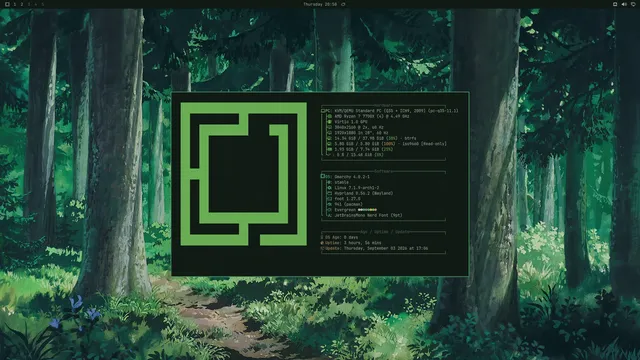The height and width of the screenshot is (360, 640).
Task: Click the update icon beside the clock
Action: [343, 4]
